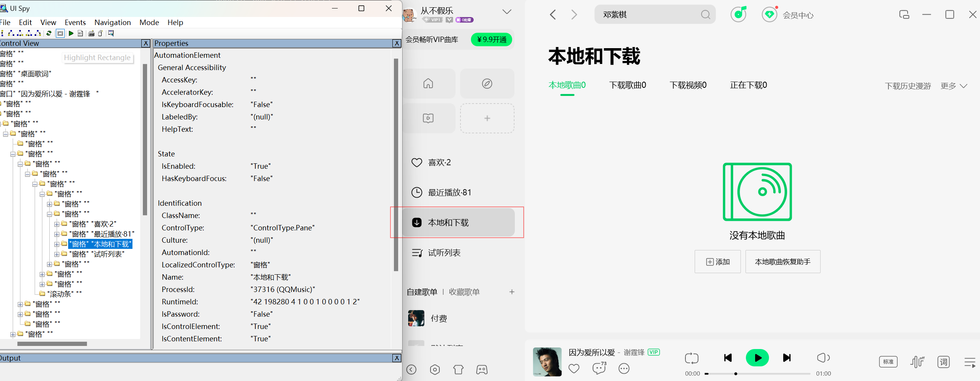Click the 添加 button
The image size is (980, 381).
pos(718,262)
